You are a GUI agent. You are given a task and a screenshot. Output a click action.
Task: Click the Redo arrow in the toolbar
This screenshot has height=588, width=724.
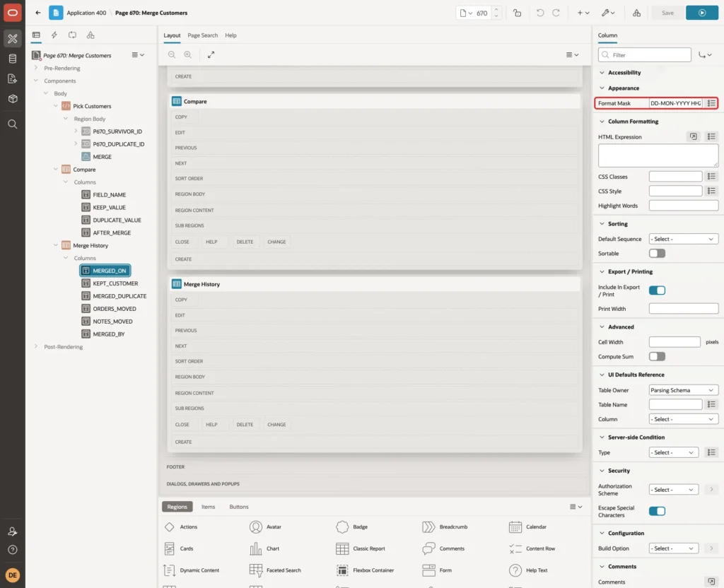click(x=556, y=13)
